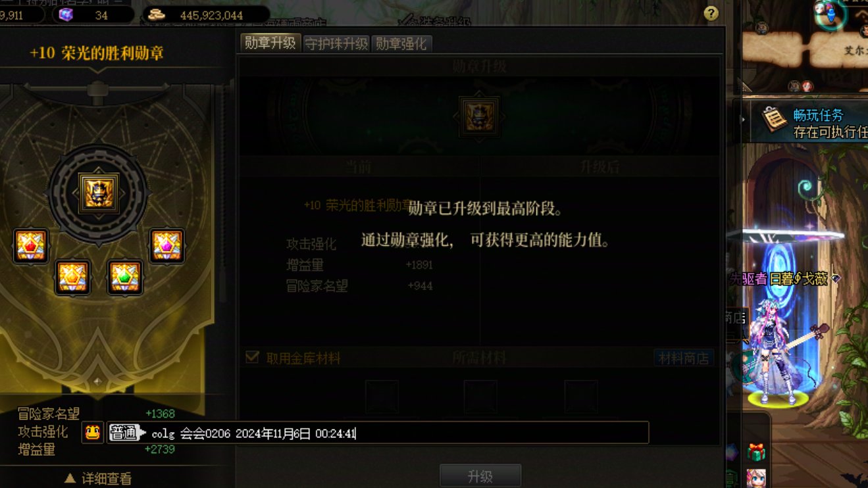Open the chat emoji face icon

coord(93,432)
